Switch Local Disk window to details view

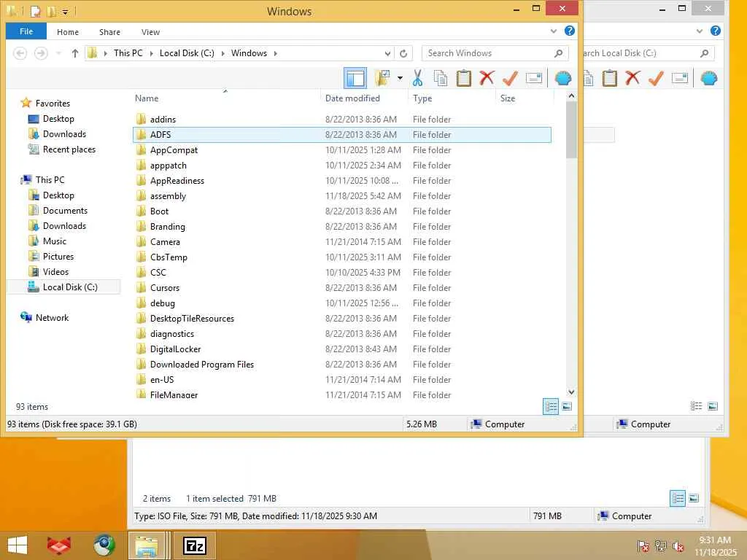click(x=696, y=405)
